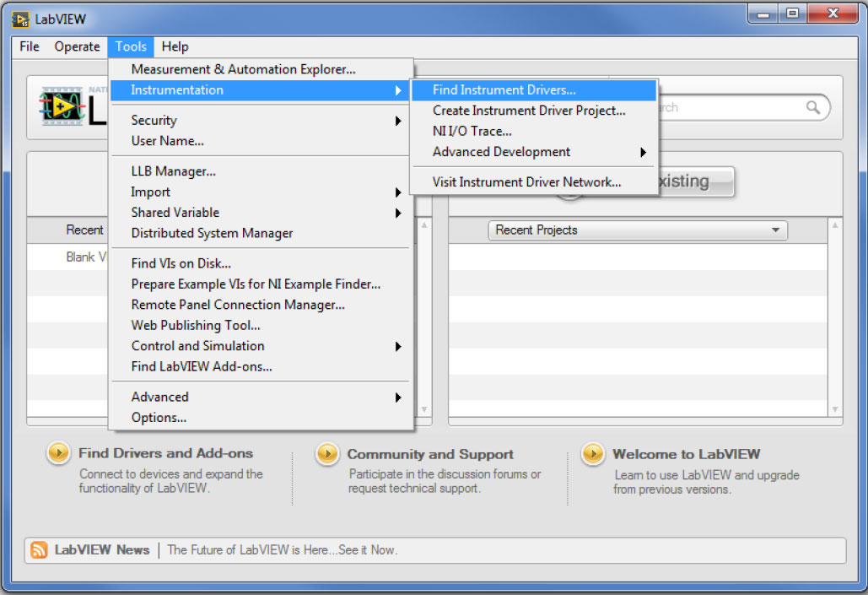Click Visit Instrument Driver Network entry
The width and height of the screenshot is (868, 595).
pos(526,181)
